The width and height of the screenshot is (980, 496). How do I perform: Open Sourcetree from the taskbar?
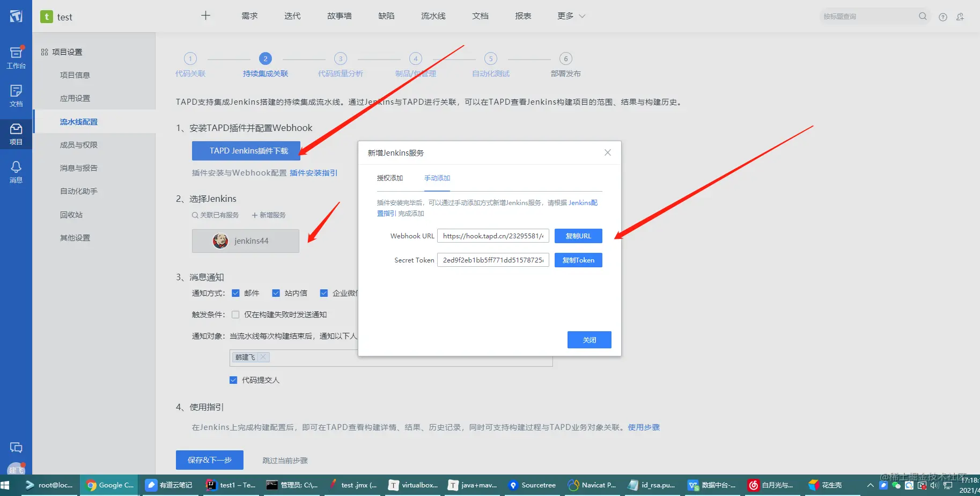point(532,485)
